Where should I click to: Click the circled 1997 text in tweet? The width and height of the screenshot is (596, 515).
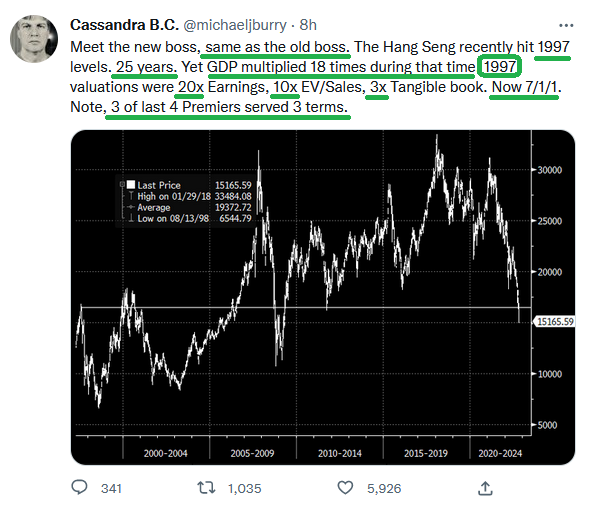(499, 67)
